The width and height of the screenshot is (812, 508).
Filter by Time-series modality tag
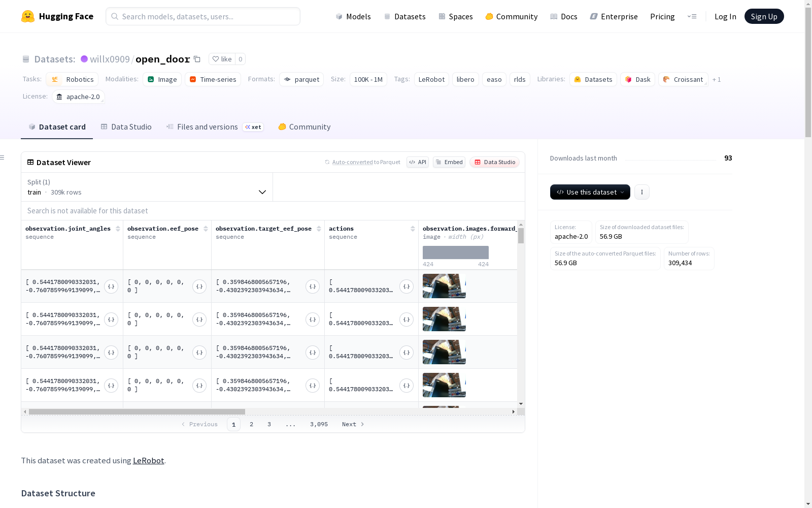pyautogui.click(x=213, y=79)
